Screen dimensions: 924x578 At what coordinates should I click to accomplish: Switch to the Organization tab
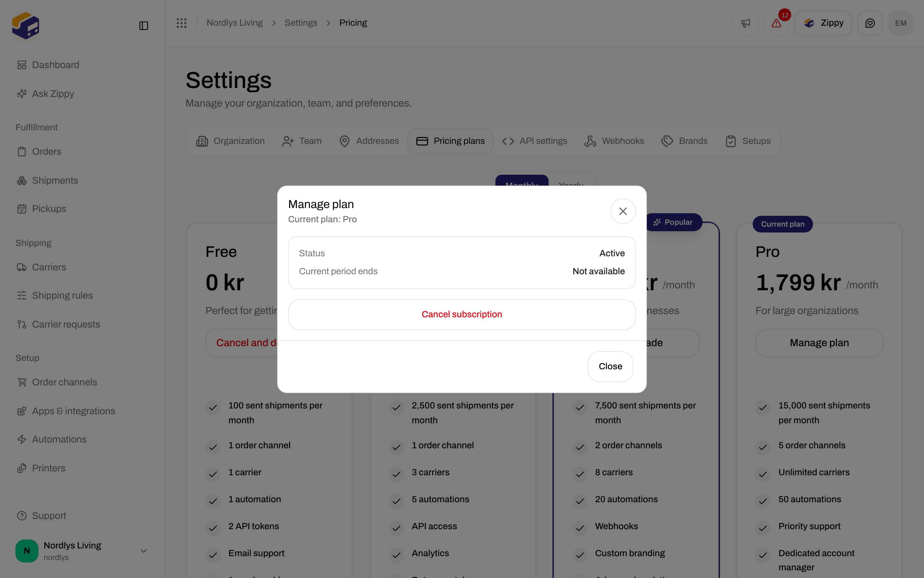(230, 141)
